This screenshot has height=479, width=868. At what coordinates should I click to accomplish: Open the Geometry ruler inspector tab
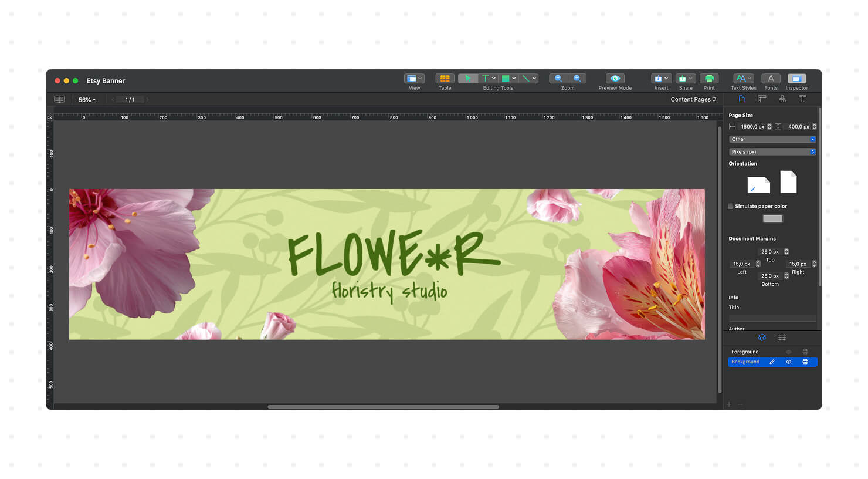pos(762,99)
